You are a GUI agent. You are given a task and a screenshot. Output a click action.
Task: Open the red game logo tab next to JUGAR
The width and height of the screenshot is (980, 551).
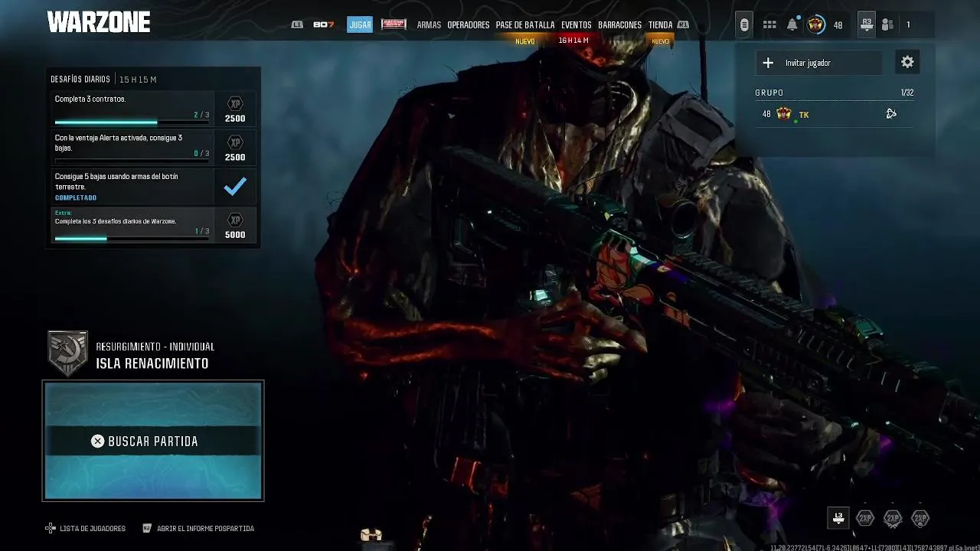pyautogui.click(x=394, y=24)
